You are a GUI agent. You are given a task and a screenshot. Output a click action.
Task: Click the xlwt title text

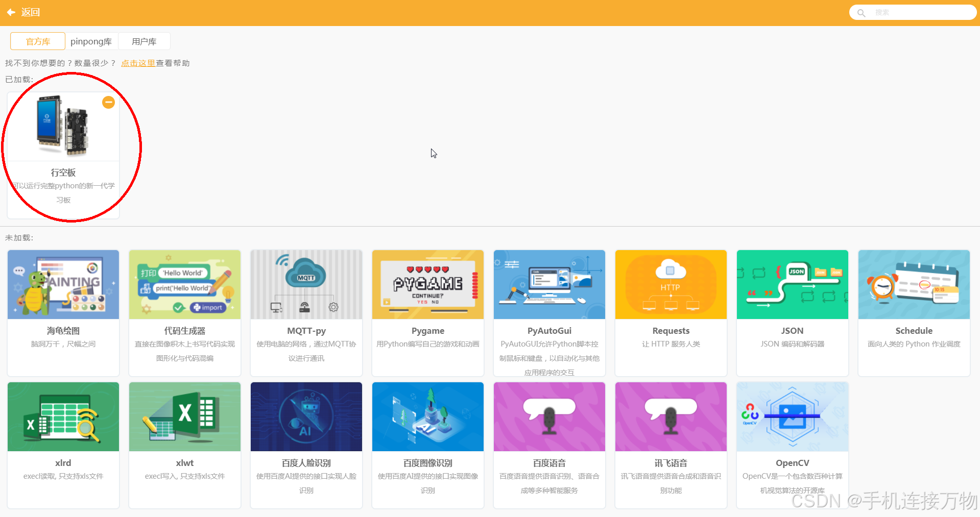[x=185, y=463]
